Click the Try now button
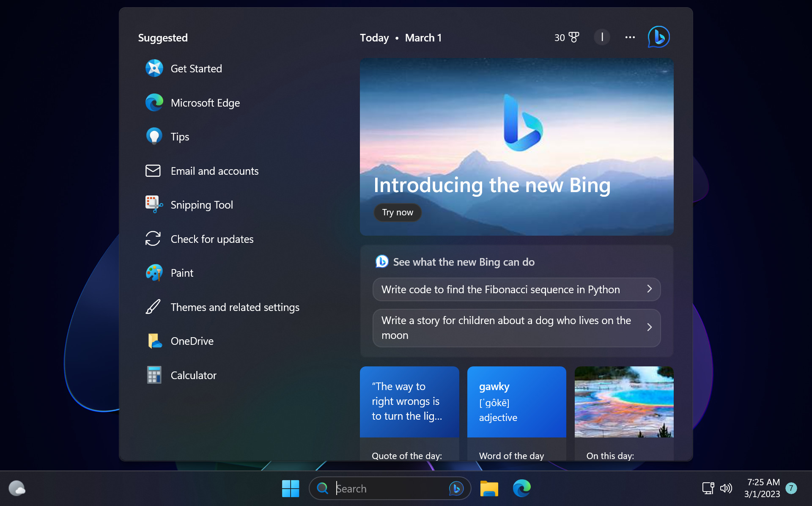This screenshot has width=812, height=506. [398, 212]
